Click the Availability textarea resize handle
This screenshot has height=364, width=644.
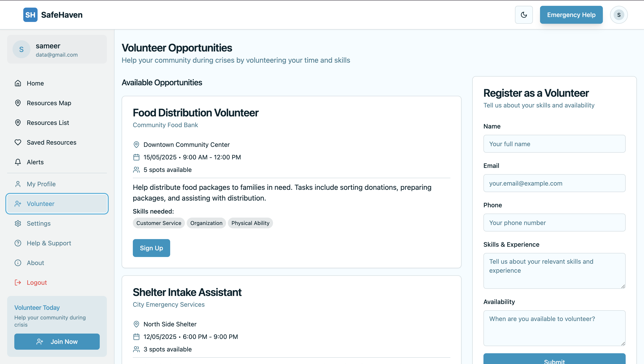click(x=623, y=344)
